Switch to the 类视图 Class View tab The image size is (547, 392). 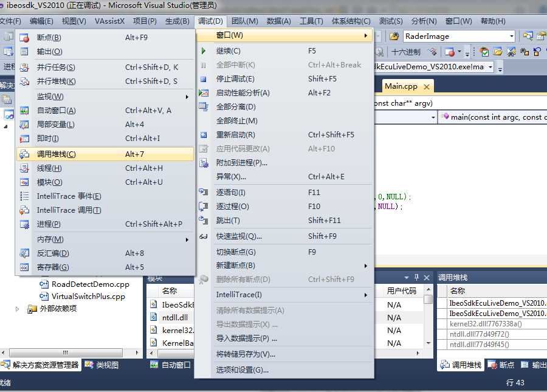point(102,365)
